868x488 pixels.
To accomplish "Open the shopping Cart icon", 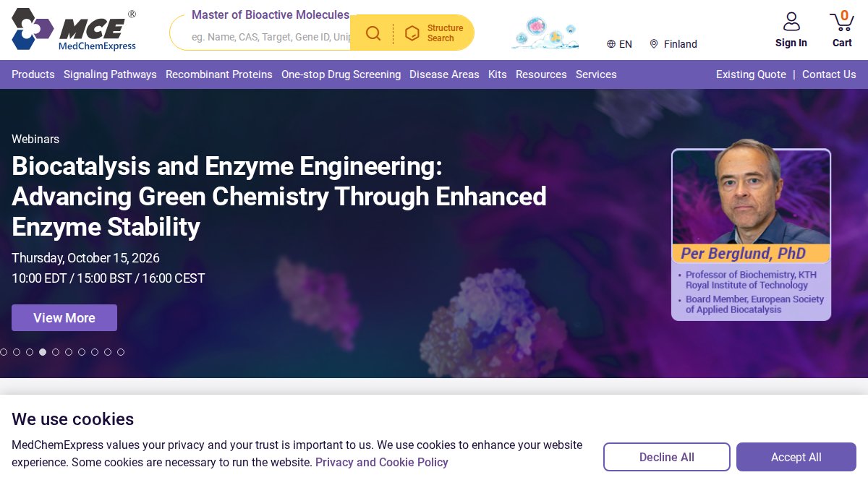I will coord(842,22).
